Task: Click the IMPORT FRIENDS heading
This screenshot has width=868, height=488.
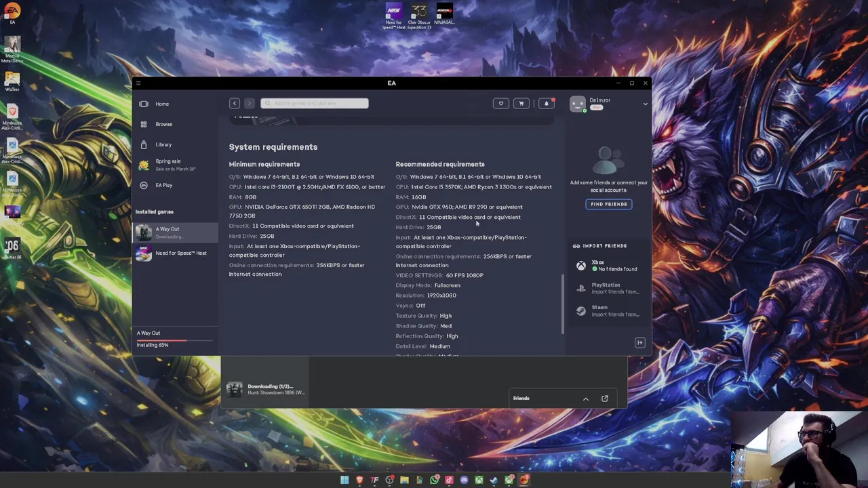Action: (605, 246)
